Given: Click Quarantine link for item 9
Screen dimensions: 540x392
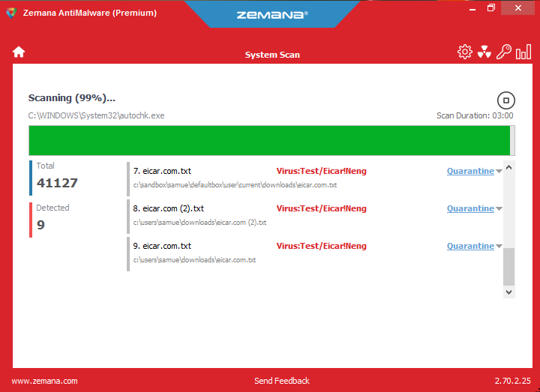Looking at the screenshot, I should [x=470, y=246].
